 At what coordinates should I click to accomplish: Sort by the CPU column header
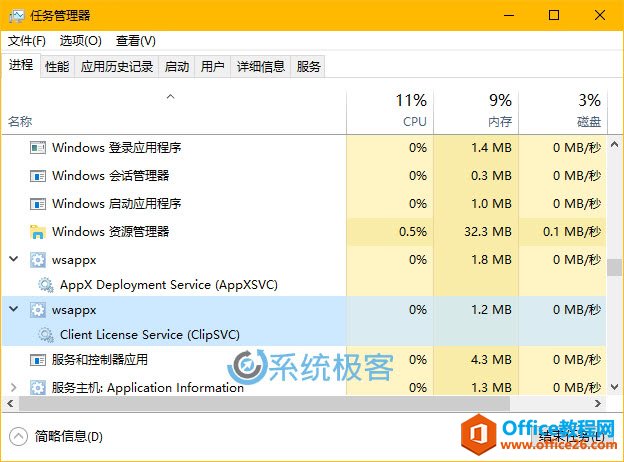390,112
